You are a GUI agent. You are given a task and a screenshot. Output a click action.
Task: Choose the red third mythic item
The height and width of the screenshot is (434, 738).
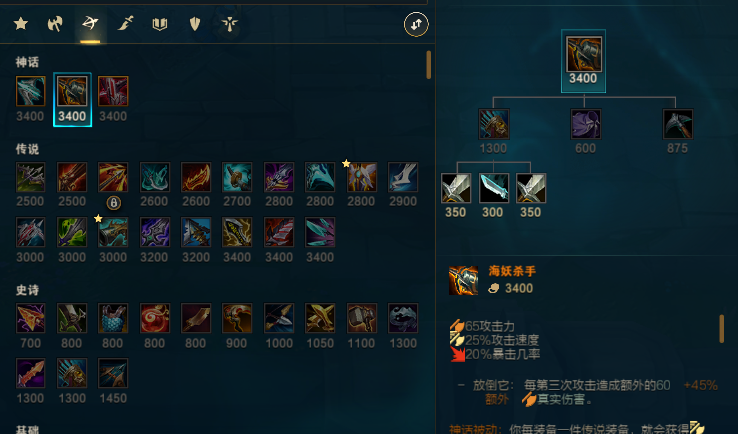pyautogui.click(x=113, y=91)
